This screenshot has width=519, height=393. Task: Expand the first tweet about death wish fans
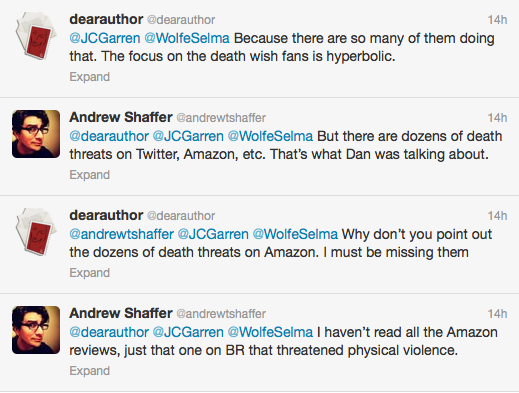(89, 77)
